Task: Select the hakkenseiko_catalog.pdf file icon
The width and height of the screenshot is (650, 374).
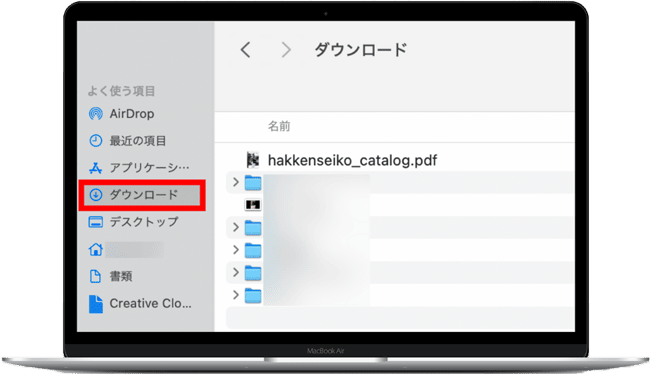Action: click(x=253, y=160)
